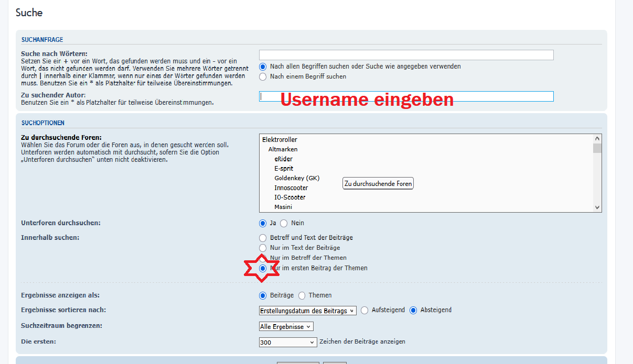The height and width of the screenshot is (364, 633).
Task: Click the 'Suche nach Wörtern' text field
Action: pyautogui.click(x=406, y=55)
